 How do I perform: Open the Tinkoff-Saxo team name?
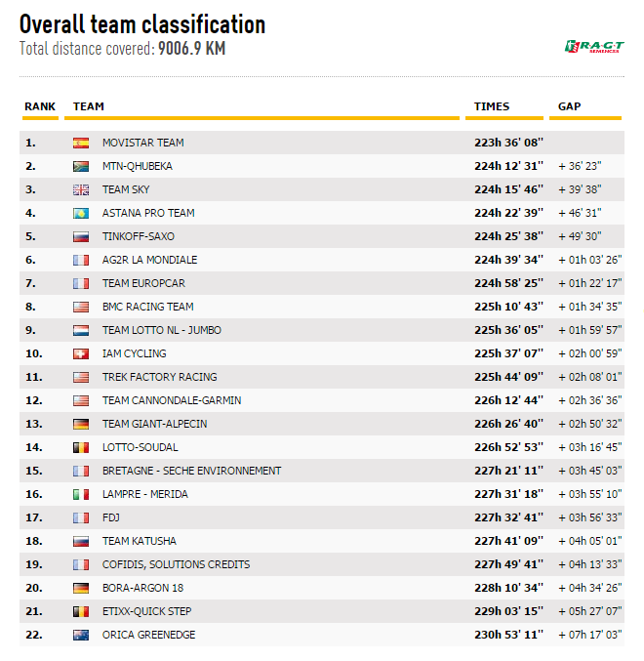[138, 236]
